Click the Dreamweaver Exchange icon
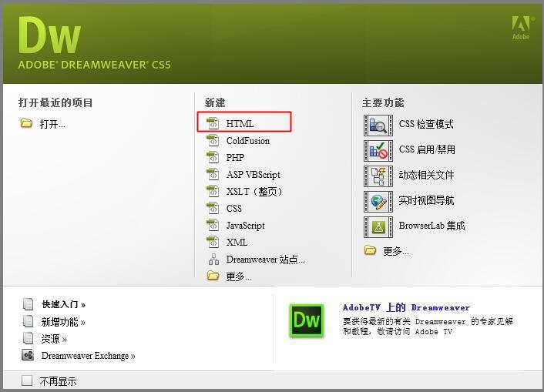Screen dimensions: 544x392 pyautogui.click(x=28, y=355)
